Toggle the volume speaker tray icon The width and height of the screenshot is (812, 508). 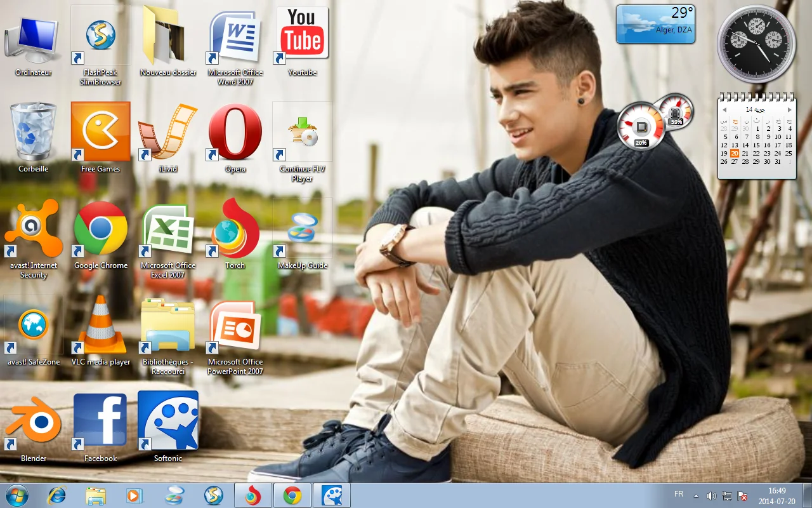pos(711,495)
